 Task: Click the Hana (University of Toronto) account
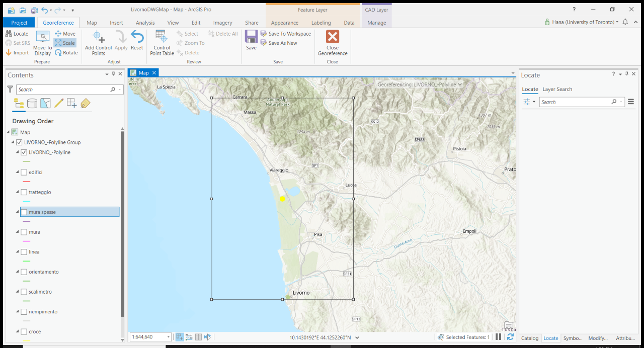coord(582,22)
